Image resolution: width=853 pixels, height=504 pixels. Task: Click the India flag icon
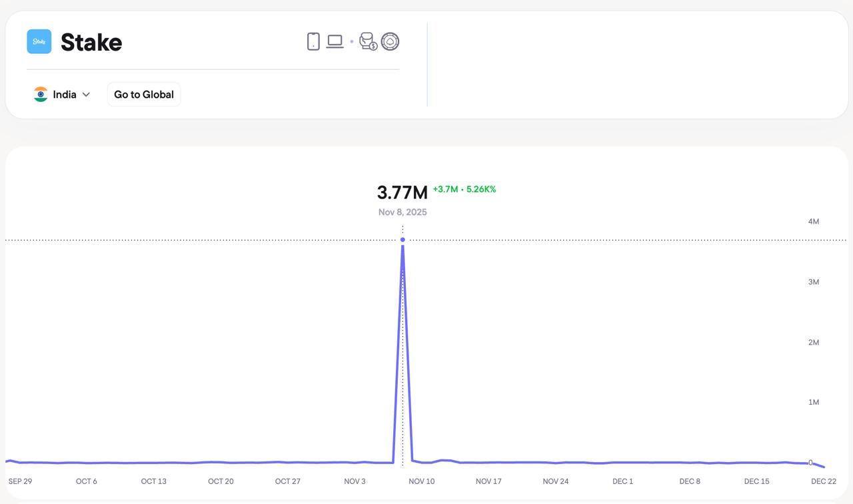pyautogui.click(x=41, y=95)
